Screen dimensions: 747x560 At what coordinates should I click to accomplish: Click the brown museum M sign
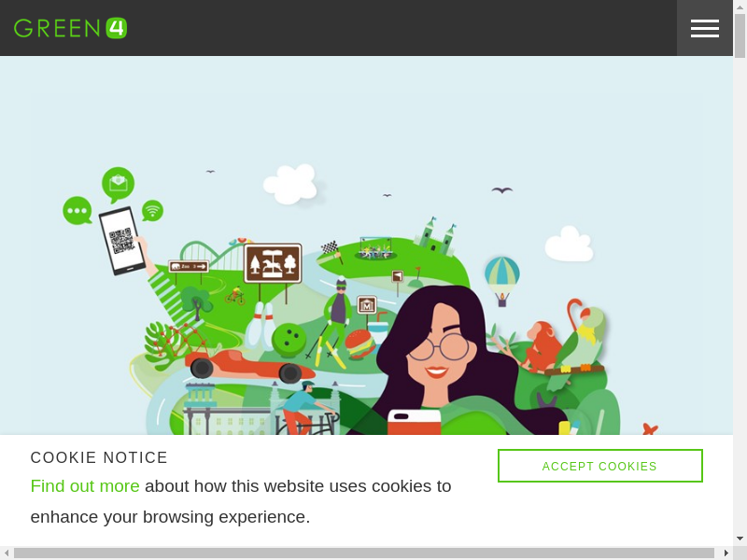(367, 305)
